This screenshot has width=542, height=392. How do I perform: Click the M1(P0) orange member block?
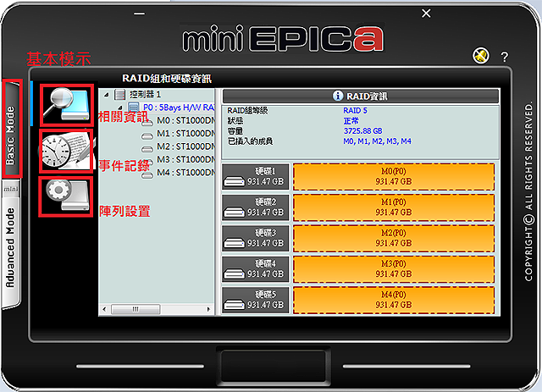[x=394, y=207]
